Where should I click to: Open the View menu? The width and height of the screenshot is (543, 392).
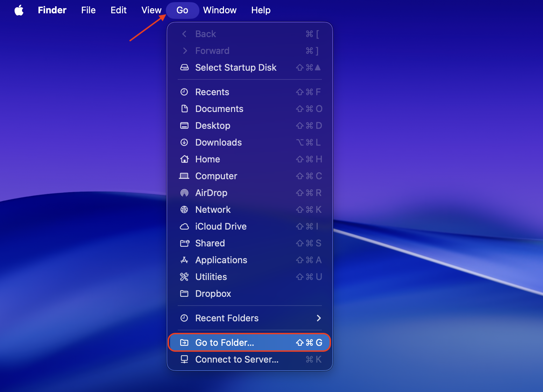[x=151, y=10]
